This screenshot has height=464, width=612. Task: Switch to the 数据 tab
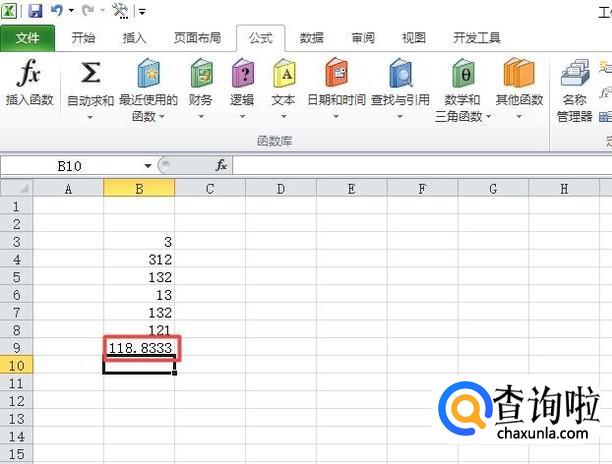tap(311, 38)
